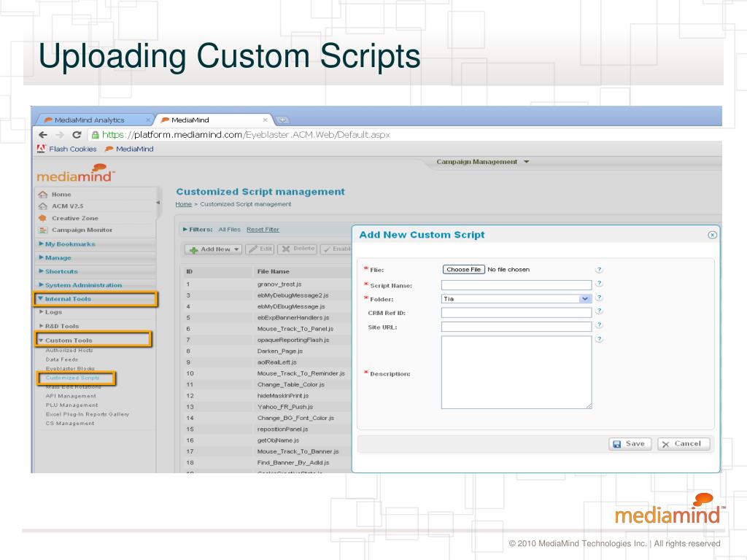Switch to the MediaMind browser tab
Viewport: 747px width, 560px height.
click(x=214, y=120)
